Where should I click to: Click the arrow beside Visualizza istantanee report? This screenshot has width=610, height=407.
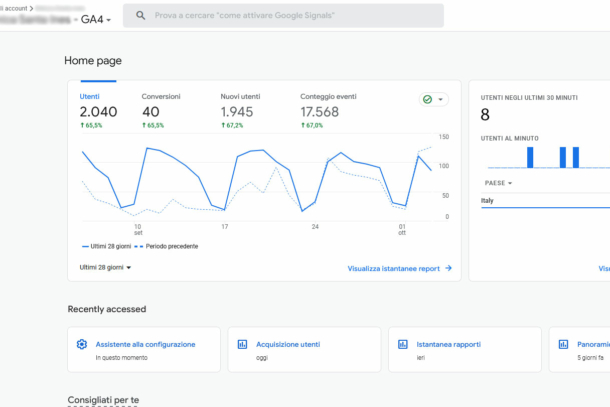(449, 268)
